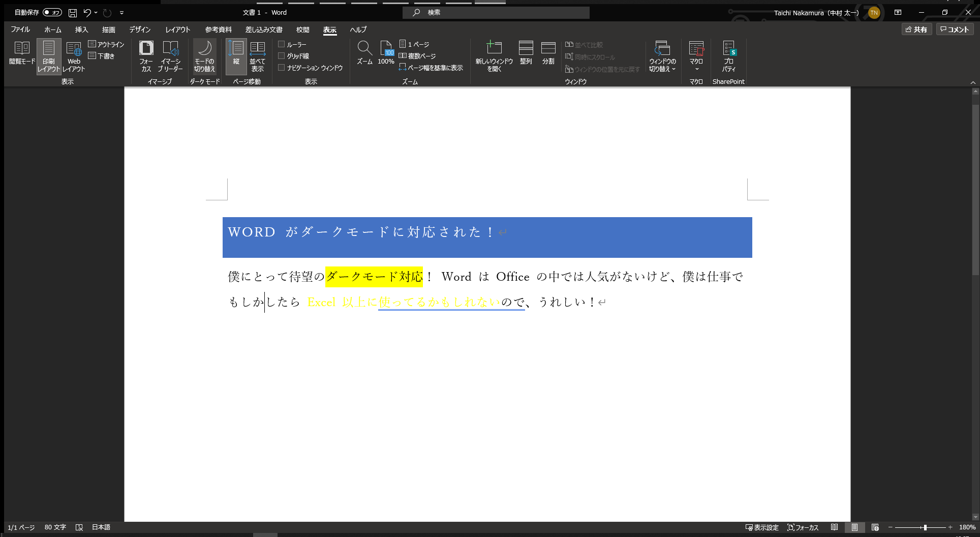Show multiple pages (複数ページ)

click(417, 56)
